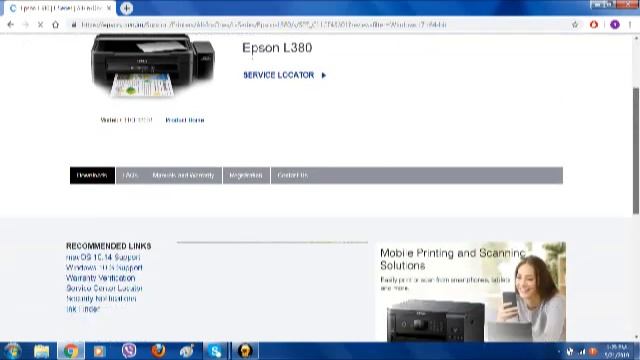The image size is (640, 360).
Task: Open the purple profile avatar icon
Action: (x=615, y=25)
